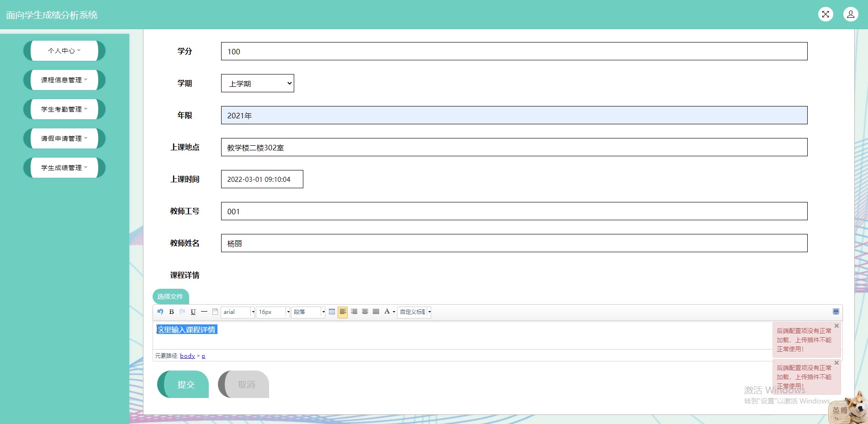Image resolution: width=868 pixels, height=424 pixels.
Task: Focus the 年限 year input field
Action: pos(514,115)
